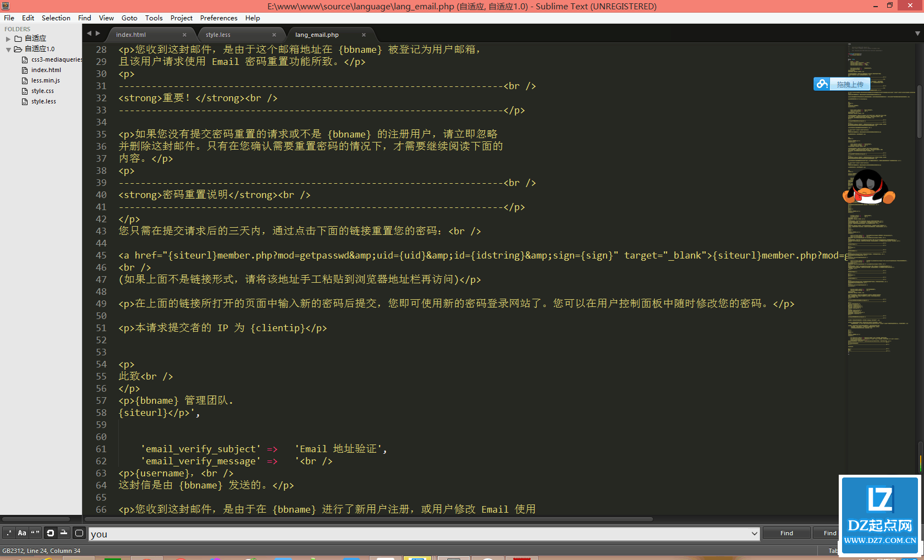Click the left arrow history navigation icon
924x560 pixels.
(x=89, y=33)
